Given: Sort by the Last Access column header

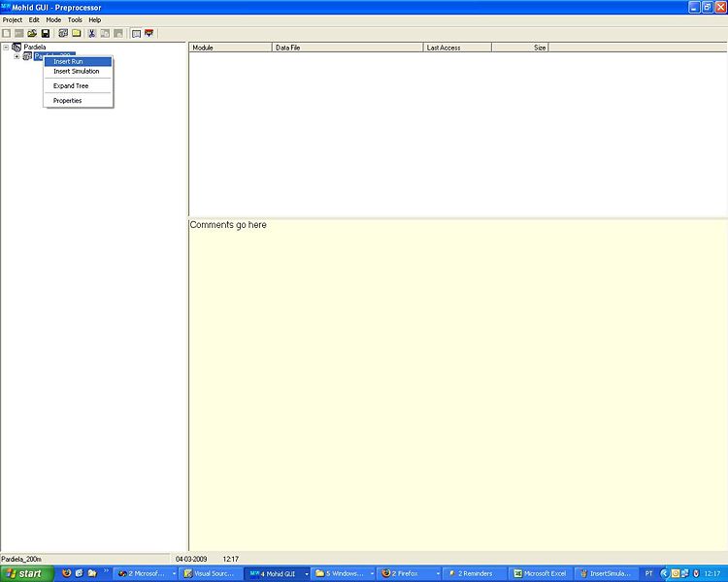Looking at the screenshot, I should click(457, 48).
